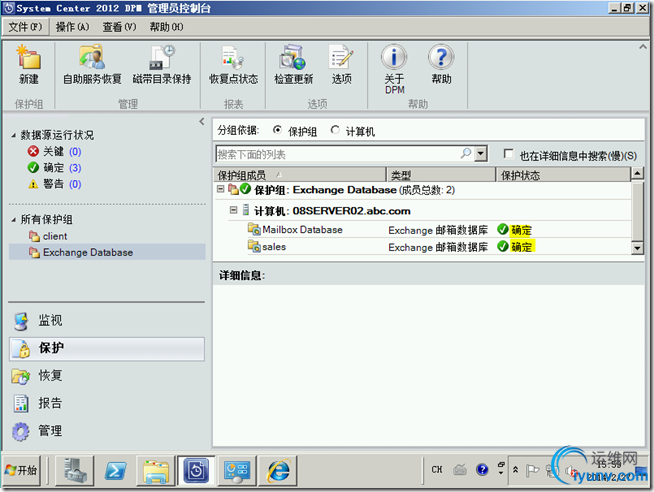The image size is (654, 492).
Task: Open the 查看(V) menu
Action: 119,27
